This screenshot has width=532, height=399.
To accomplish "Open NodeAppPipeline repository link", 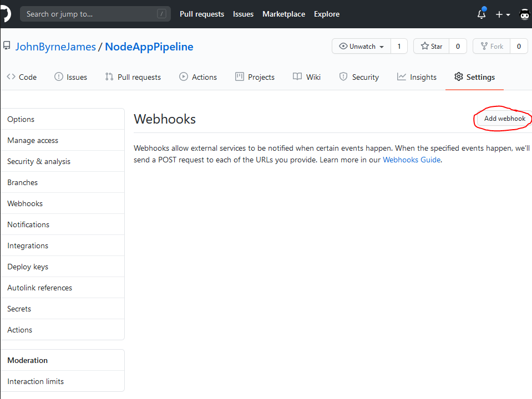I will pyautogui.click(x=149, y=47).
